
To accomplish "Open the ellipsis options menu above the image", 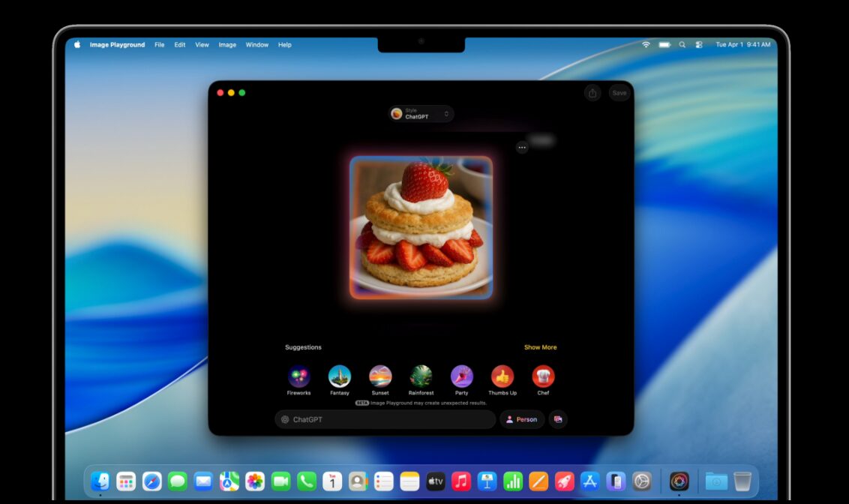I will coord(522,148).
